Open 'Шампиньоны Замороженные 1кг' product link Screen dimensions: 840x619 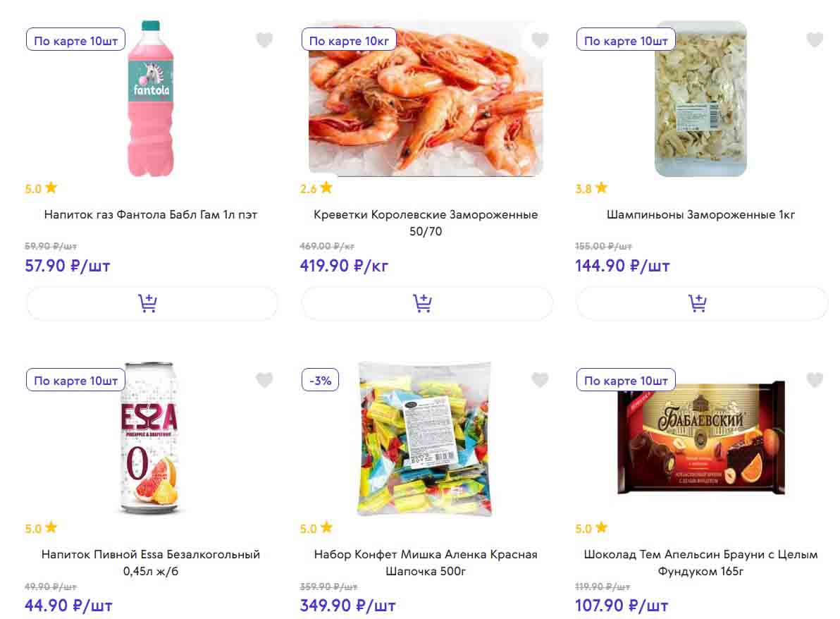point(700,214)
